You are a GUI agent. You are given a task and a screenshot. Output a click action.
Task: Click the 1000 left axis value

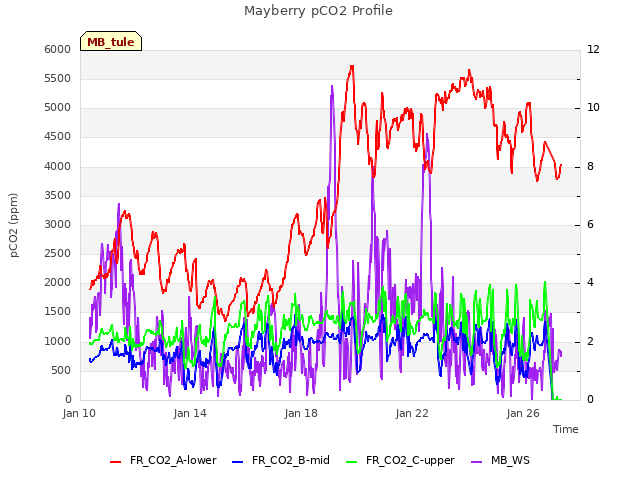[x=58, y=341]
